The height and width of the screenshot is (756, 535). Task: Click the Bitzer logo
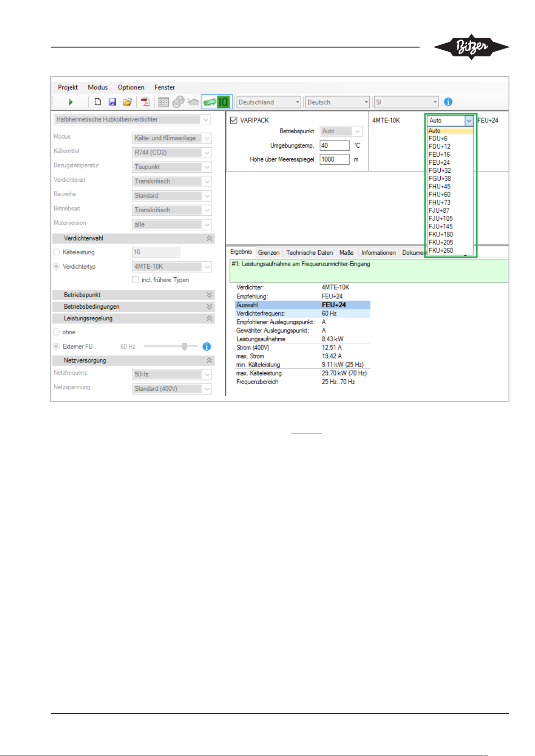[x=471, y=47]
